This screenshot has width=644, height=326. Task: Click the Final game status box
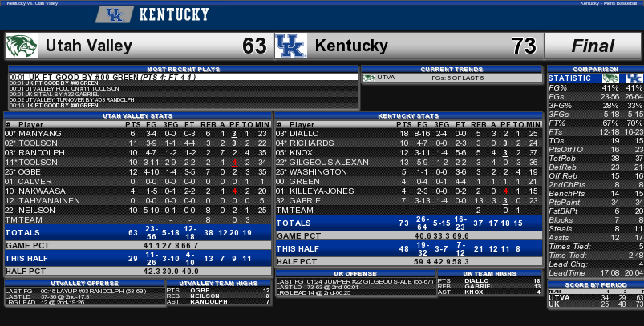(593, 46)
